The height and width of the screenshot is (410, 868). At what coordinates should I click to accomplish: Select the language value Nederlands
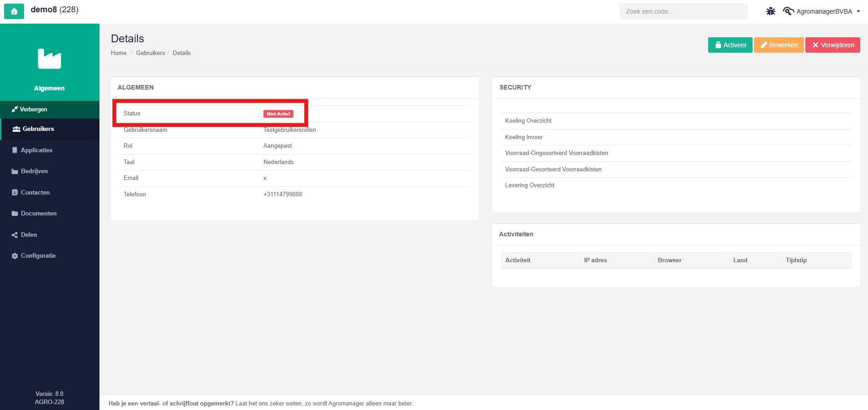(x=278, y=162)
